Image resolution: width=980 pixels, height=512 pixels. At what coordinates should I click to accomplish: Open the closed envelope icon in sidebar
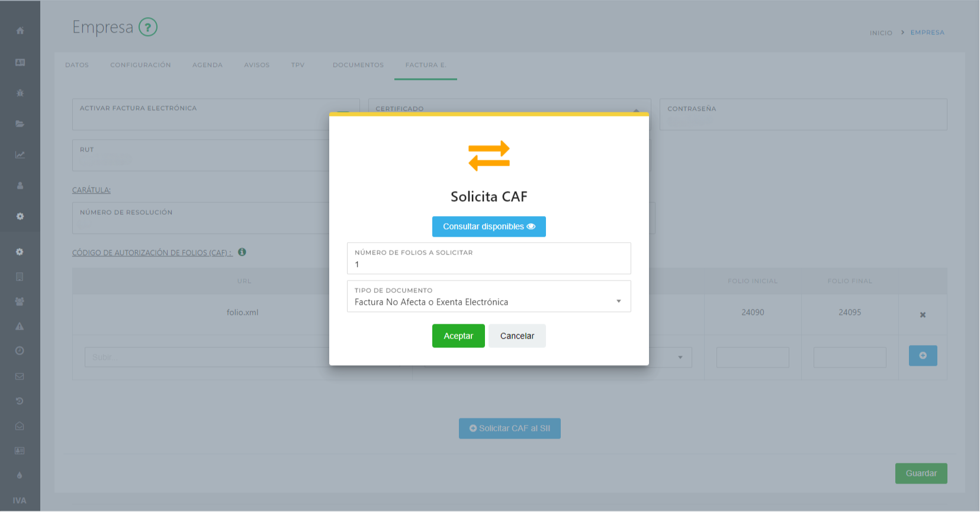[x=20, y=376]
